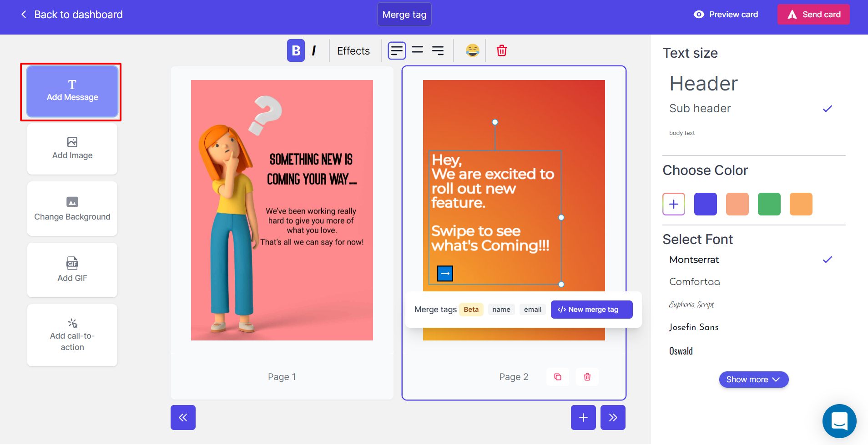Image resolution: width=868 pixels, height=445 pixels.
Task: Insert the email merge tag
Action: pyautogui.click(x=532, y=309)
